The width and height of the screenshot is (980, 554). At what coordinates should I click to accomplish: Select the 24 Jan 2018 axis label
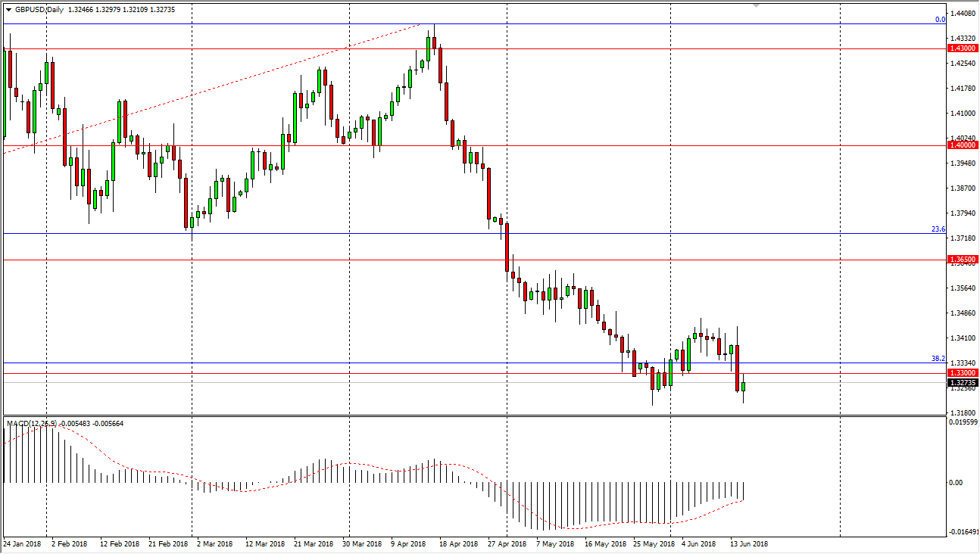23,543
